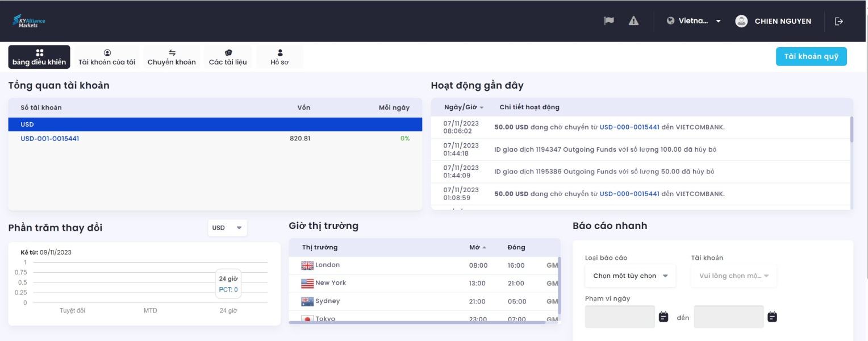
Task: Click the user avatar icon
Action: click(741, 21)
